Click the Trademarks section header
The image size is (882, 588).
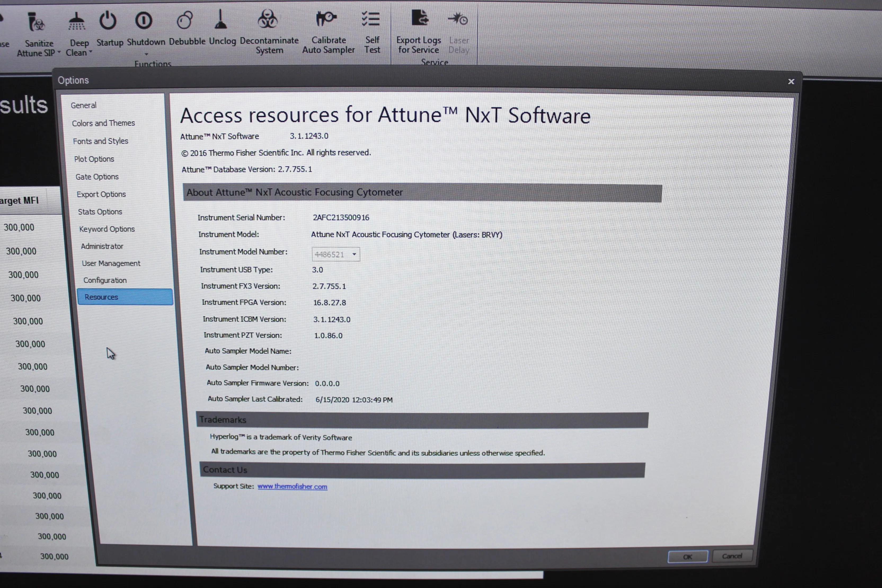point(422,420)
